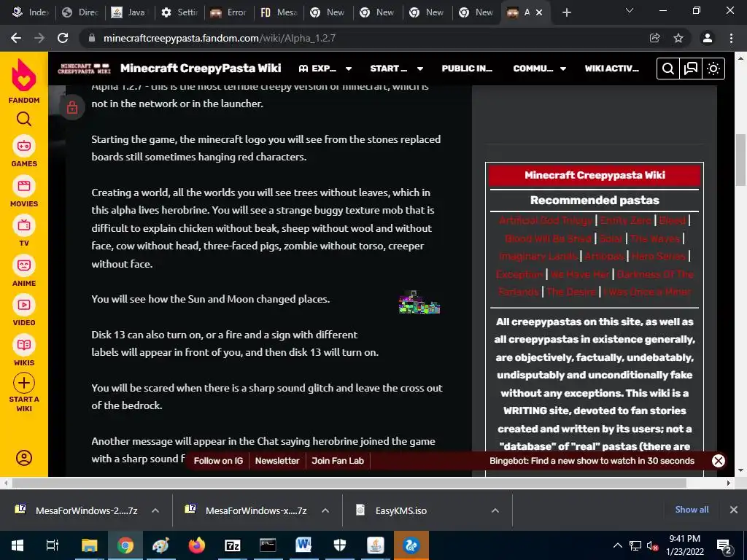Viewport: 747px width, 560px height.
Task: Open Task View from the taskbar
Action: click(x=53, y=545)
